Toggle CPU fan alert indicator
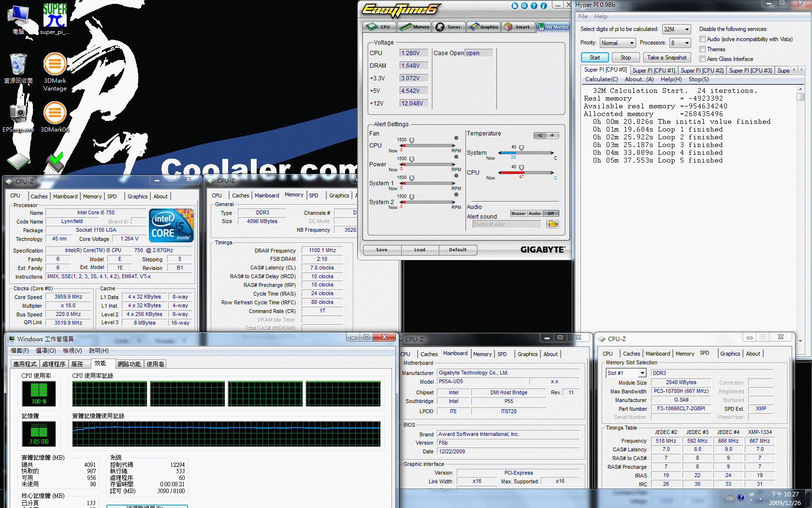Viewport: 812px width, 508px height. tap(456, 138)
